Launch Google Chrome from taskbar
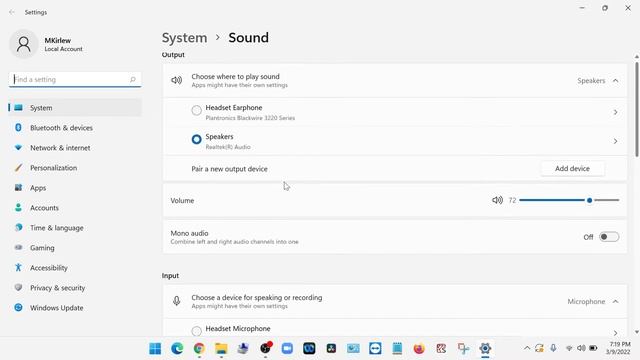 pos(199,349)
